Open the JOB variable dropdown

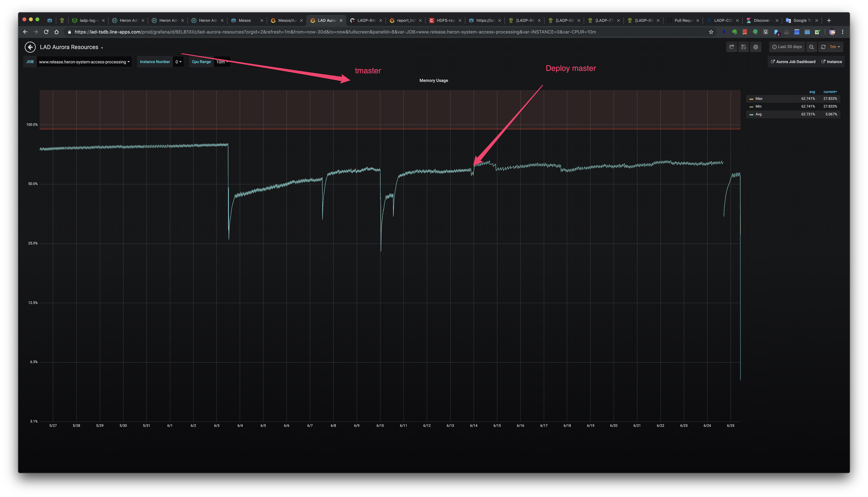click(84, 62)
